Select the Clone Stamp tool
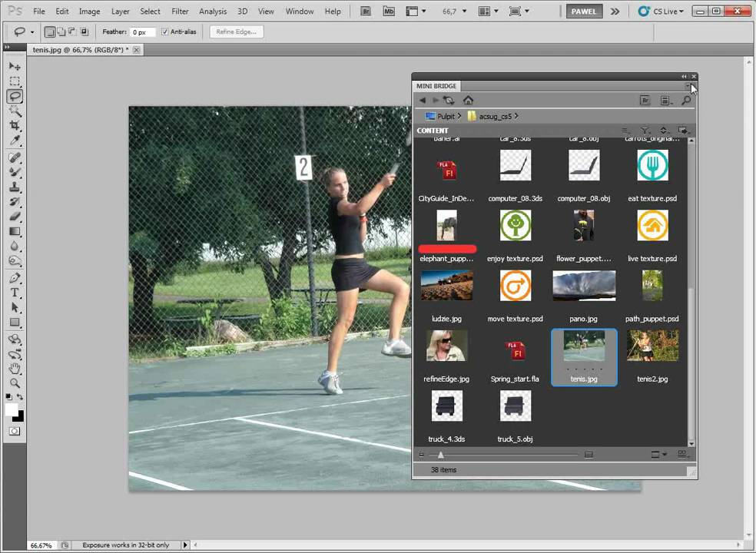The height and width of the screenshot is (553, 756). click(x=15, y=187)
